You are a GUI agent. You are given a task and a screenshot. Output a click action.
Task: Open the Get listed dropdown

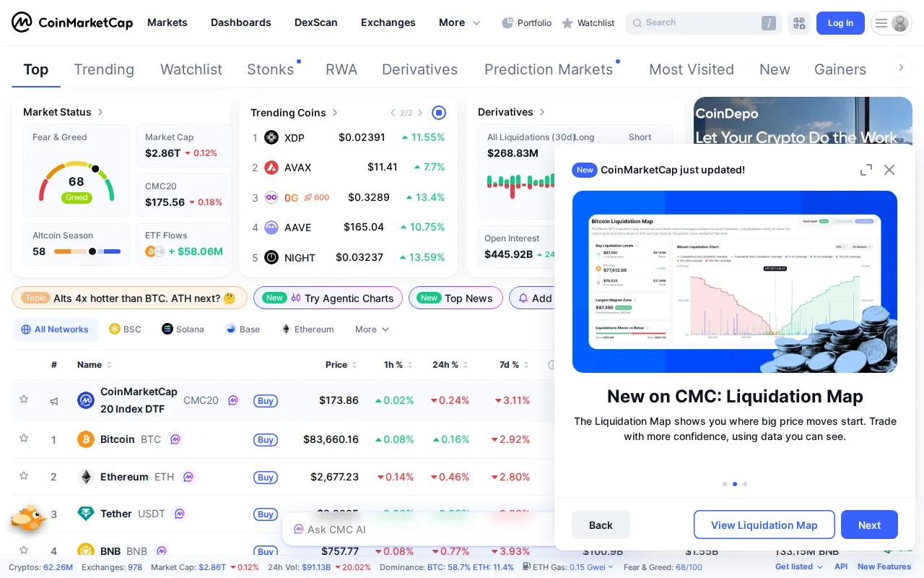(x=799, y=567)
